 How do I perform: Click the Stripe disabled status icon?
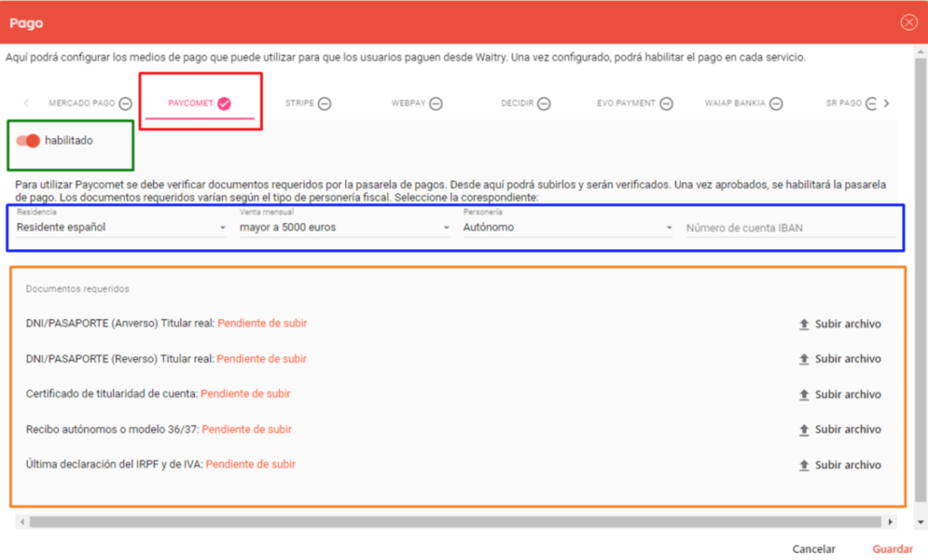tap(324, 103)
